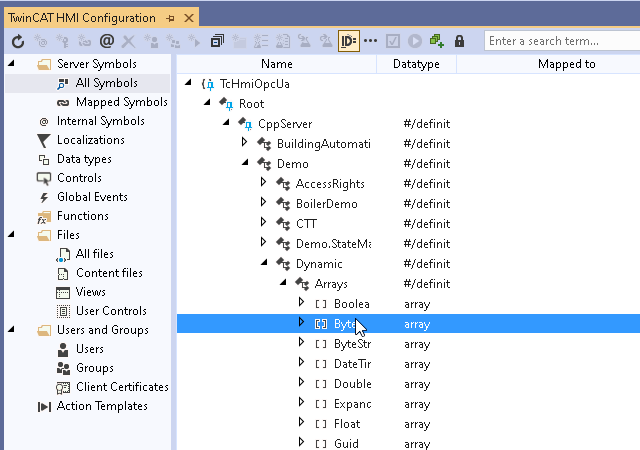The image size is (640, 450).
Task: Click the refresh icon in the toolbar
Action: 18,41
